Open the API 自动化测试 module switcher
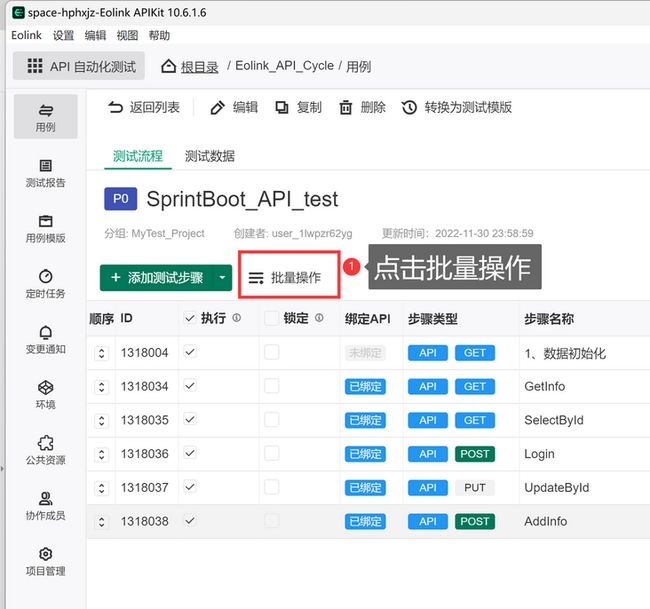Viewport: 650px width, 609px height. click(x=79, y=66)
